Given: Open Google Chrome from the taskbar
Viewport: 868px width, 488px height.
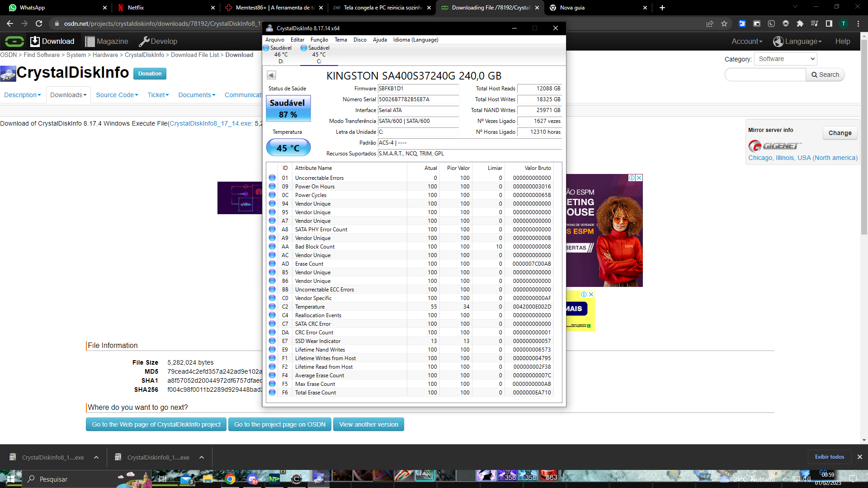Looking at the screenshot, I should tap(230, 479).
